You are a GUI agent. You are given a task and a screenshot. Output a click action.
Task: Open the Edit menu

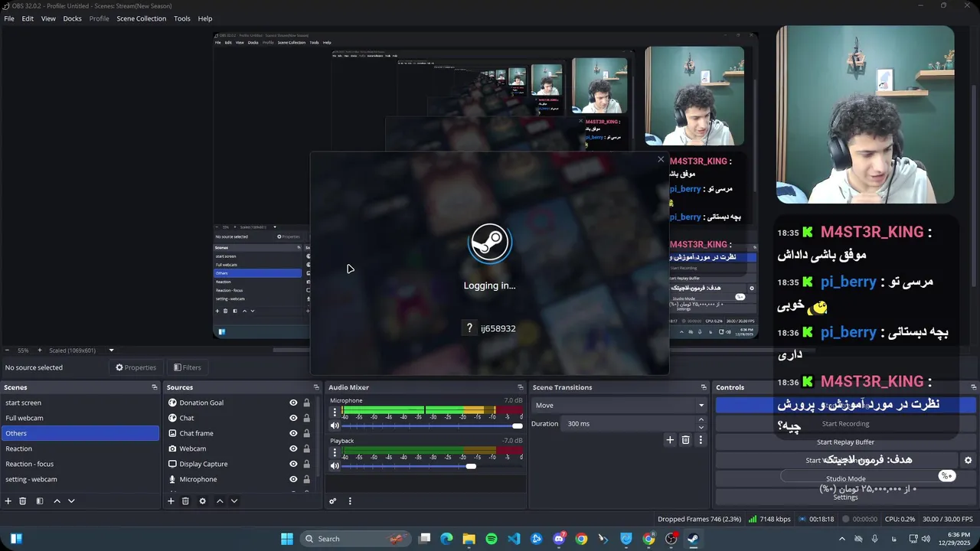28,18
